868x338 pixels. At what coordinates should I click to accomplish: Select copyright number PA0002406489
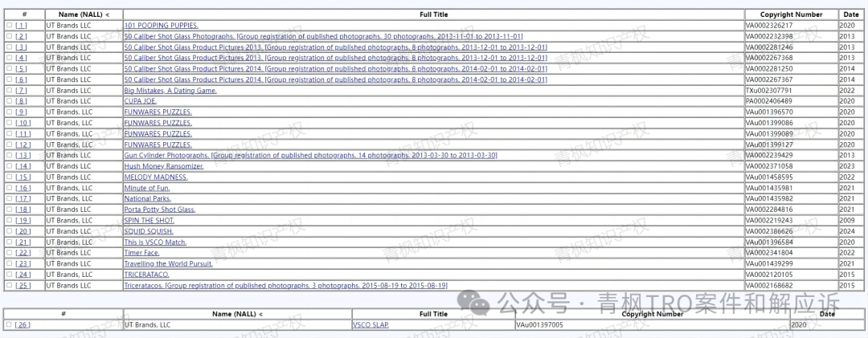tap(769, 101)
